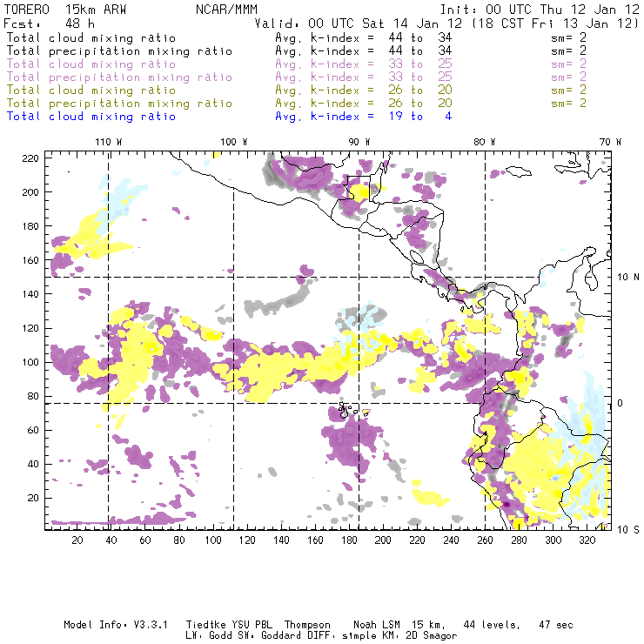Viewport: 644px width, 644px height.
Task: Click the 'Valid: 00 UTC Sat 14 Jan 12' text
Action: 359,23
